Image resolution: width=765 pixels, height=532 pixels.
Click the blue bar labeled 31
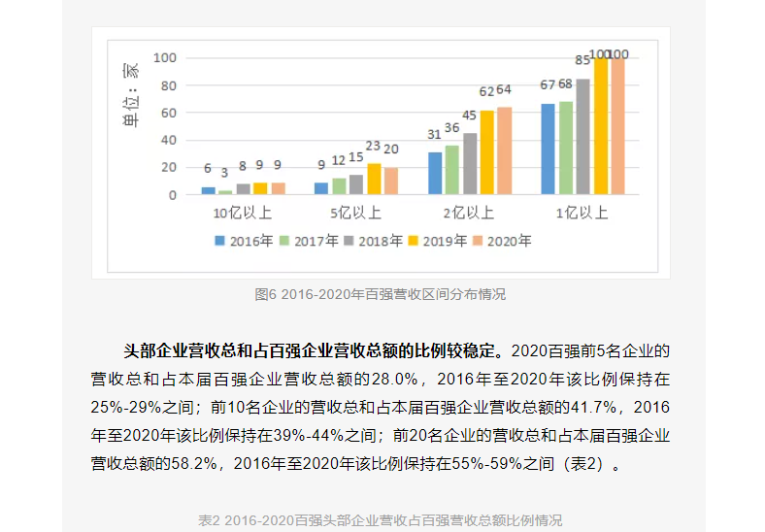[x=435, y=173]
